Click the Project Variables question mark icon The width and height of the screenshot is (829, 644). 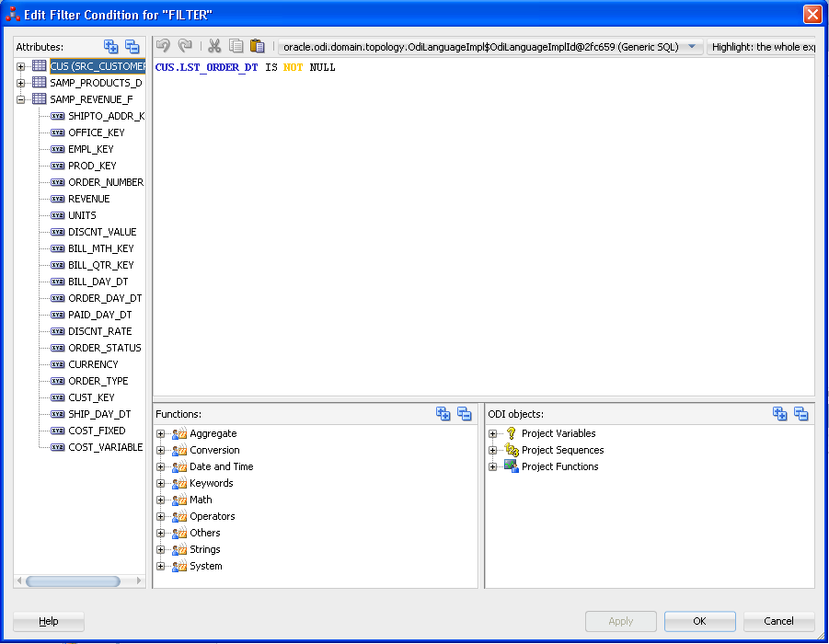[x=512, y=433]
